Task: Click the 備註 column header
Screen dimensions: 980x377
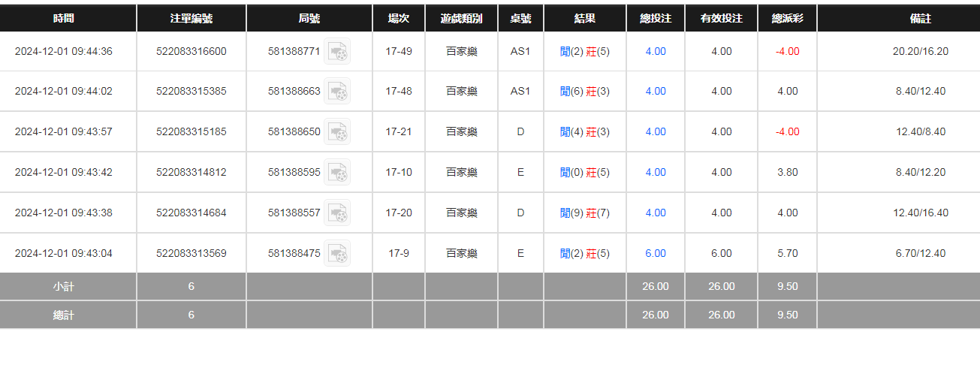Action: (921, 19)
